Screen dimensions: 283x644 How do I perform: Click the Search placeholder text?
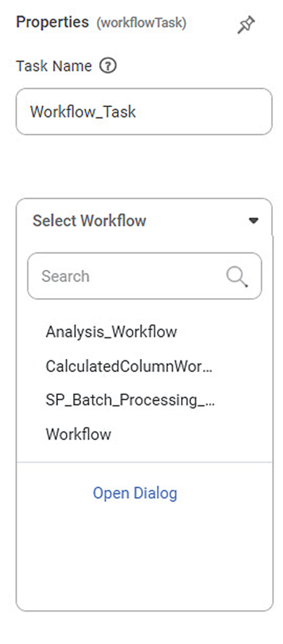[65, 276]
